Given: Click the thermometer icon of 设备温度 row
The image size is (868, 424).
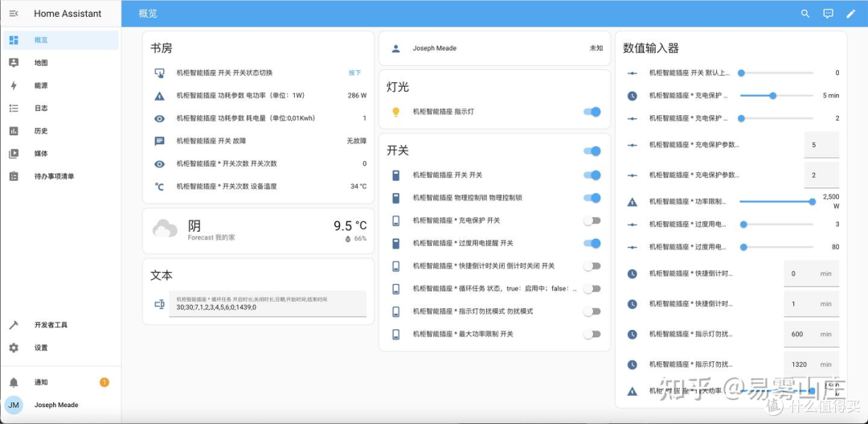Looking at the screenshot, I should point(159,186).
